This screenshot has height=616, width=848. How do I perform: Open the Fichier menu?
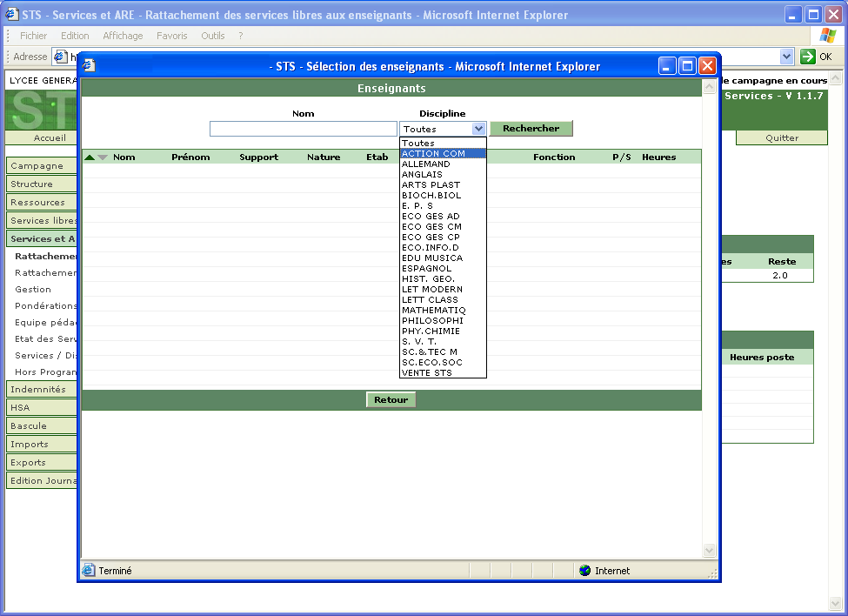(x=34, y=36)
